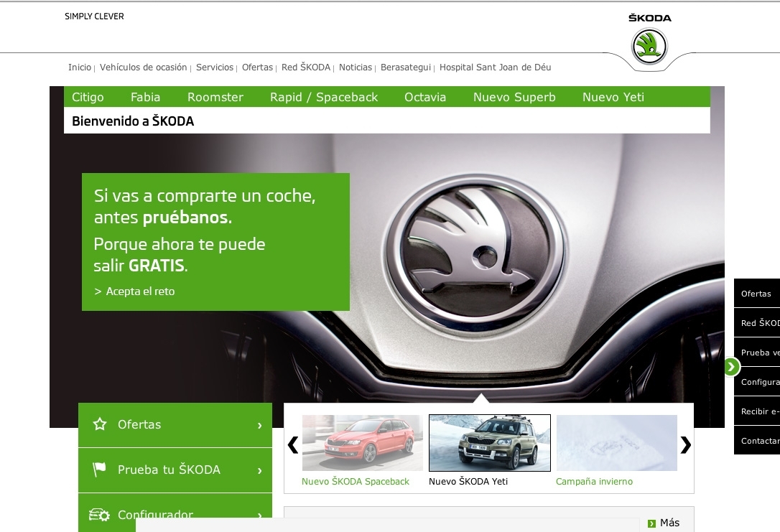Show previous carousel thumbnails with left arrow

[x=293, y=445]
